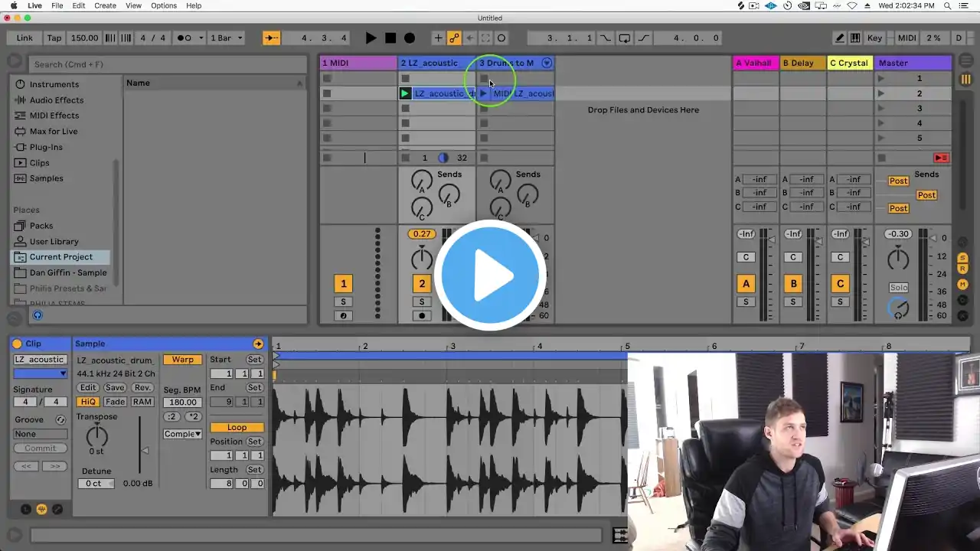This screenshot has width=980, height=551.
Task: Show or hide the Returns section selector
Action: coord(963,269)
